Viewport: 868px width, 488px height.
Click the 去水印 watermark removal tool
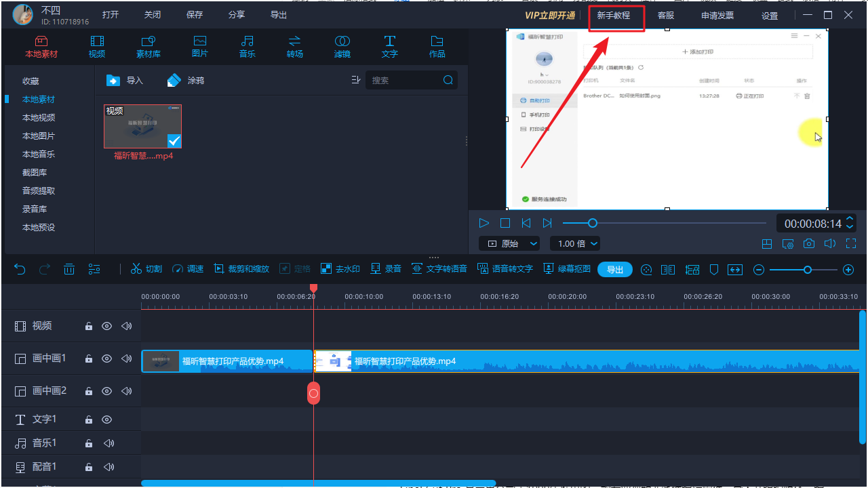point(340,269)
